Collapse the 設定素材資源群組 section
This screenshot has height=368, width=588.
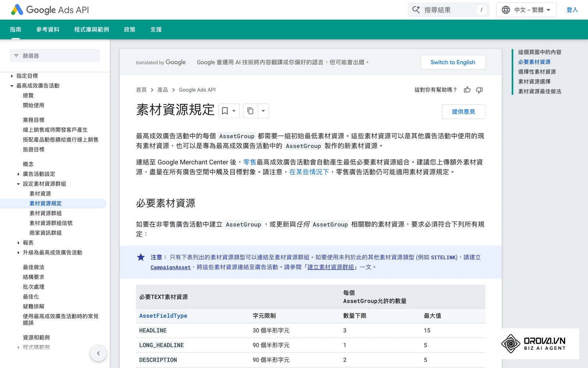click(x=18, y=184)
